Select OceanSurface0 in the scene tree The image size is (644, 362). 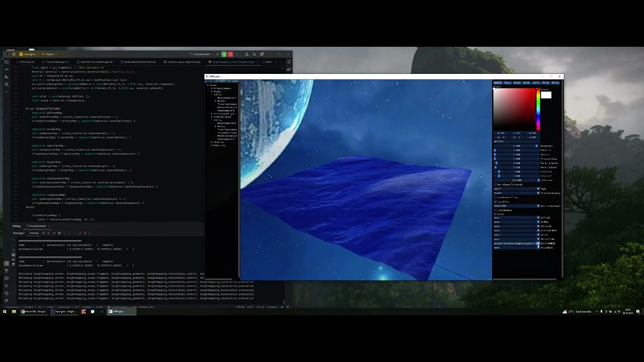221,117
